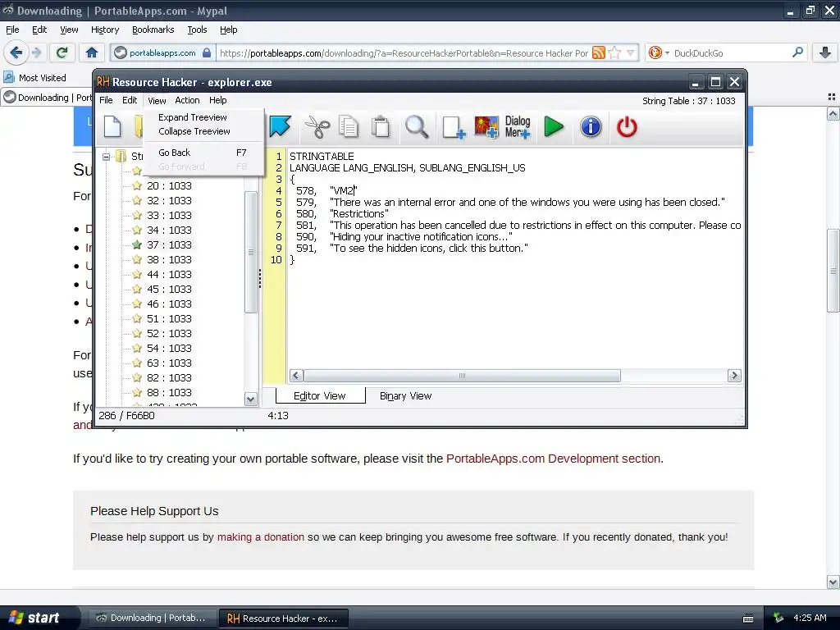840x630 pixels.
Task: Collapse the String Table tree node
Action: [107, 157]
